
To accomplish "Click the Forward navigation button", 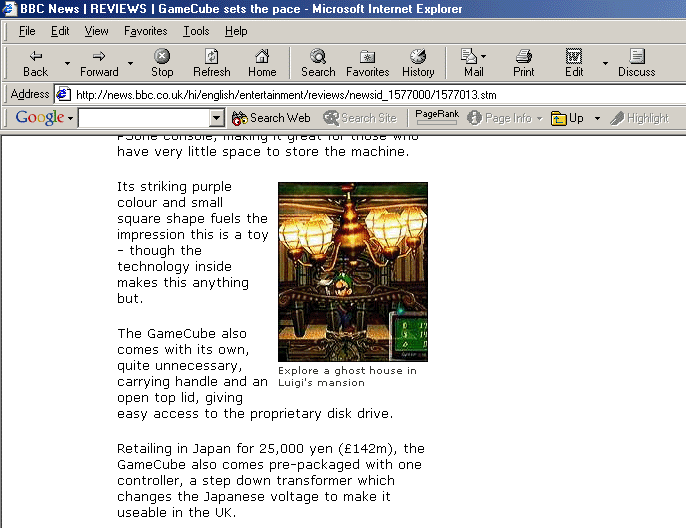I will coord(99,63).
